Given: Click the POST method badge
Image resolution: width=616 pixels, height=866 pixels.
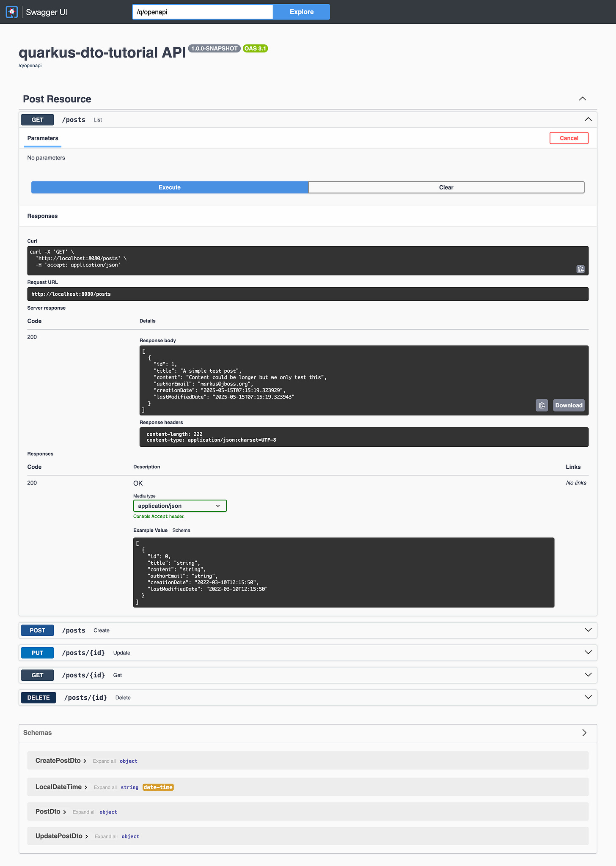Looking at the screenshot, I should (x=37, y=630).
